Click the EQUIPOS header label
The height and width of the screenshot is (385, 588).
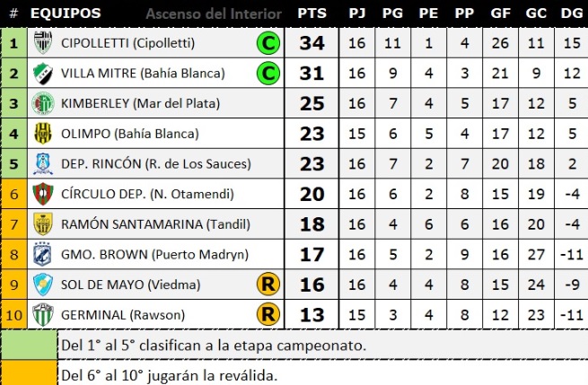(x=66, y=13)
